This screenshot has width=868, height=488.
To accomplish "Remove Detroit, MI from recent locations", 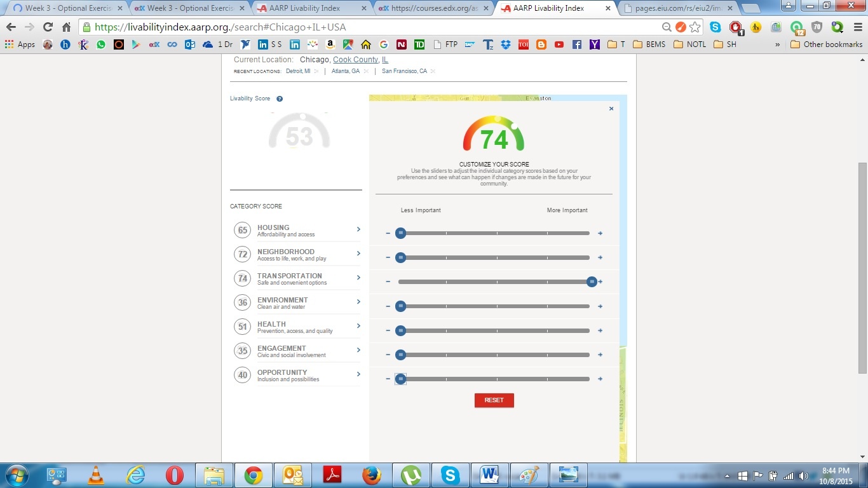I will click(316, 71).
